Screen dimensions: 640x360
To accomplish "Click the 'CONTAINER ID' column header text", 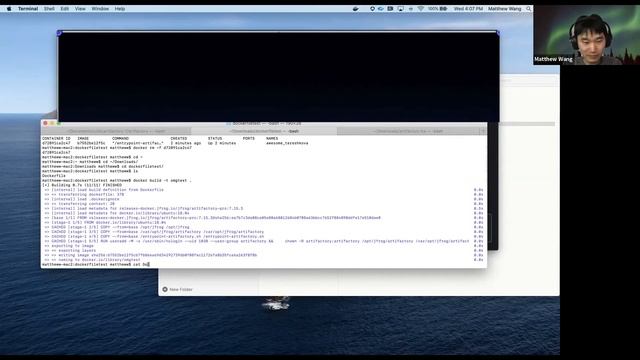I will tap(56, 138).
